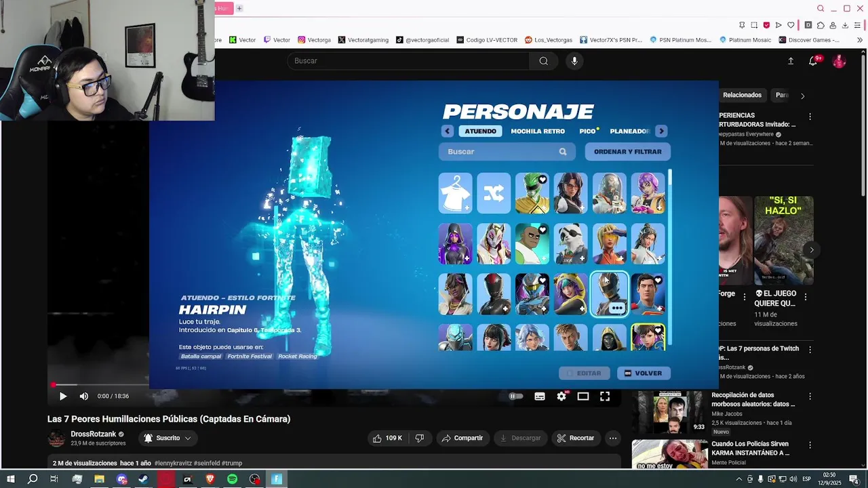Dislike the video
The image size is (868, 488).
(x=420, y=439)
